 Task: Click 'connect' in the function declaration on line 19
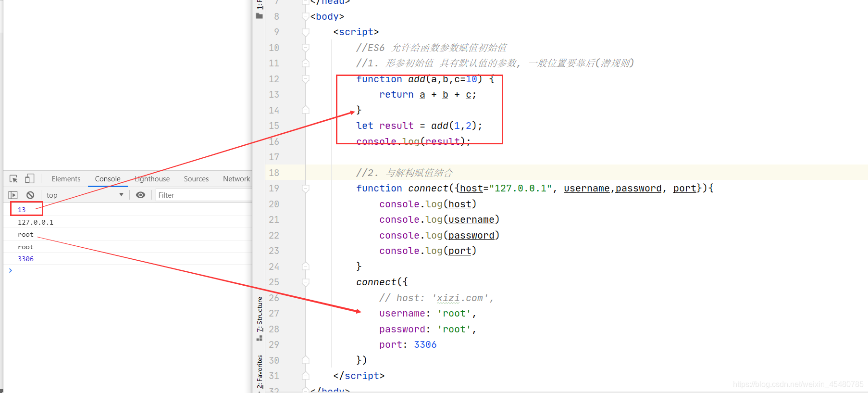pos(428,189)
